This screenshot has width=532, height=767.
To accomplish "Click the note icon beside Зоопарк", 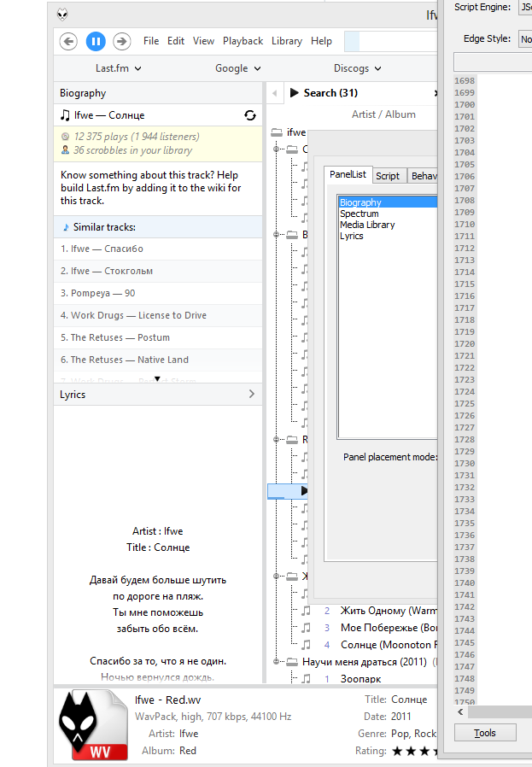I will (306, 678).
